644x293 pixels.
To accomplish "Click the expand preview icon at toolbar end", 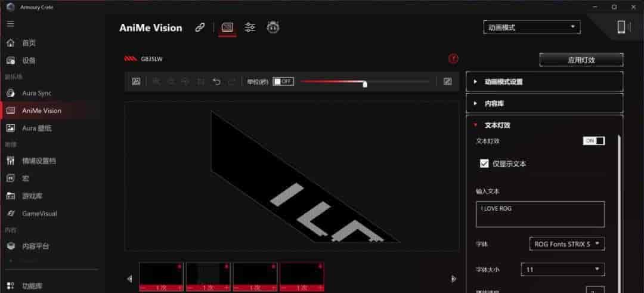I will [448, 81].
